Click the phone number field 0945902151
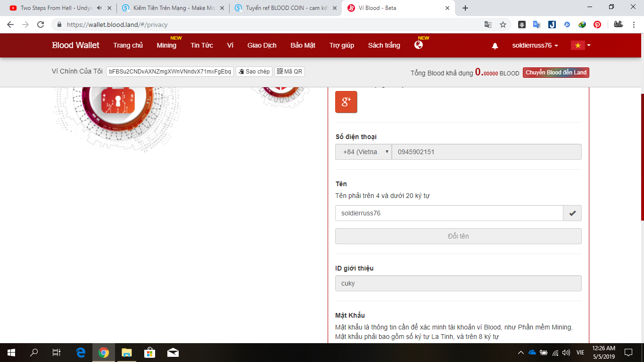 [487, 152]
